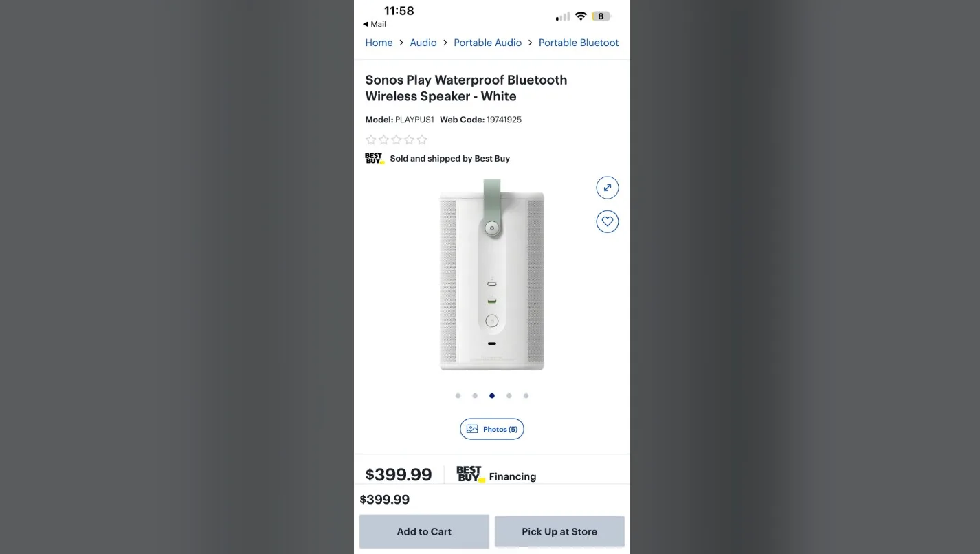Screen dimensions: 980x554
Task: Tap the Best Buy logo beside 'Sold and shipped'
Action: click(x=375, y=159)
